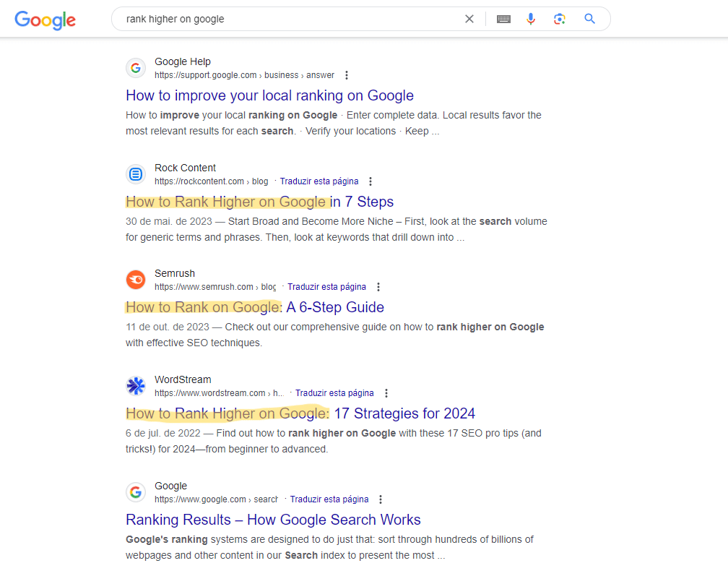The image size is (728, 571).
Task: Start voice search with the microphone
Action: (x=531, y=19)
